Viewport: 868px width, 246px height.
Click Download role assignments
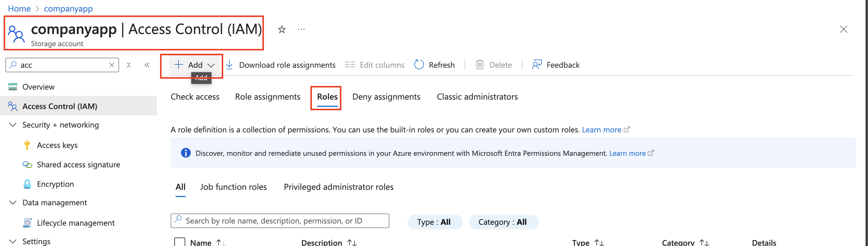281,65
